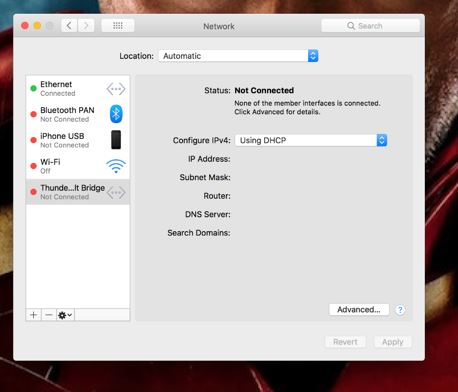
Task: Select the Thunderbolt Bridge service
Action: [78, 192]
